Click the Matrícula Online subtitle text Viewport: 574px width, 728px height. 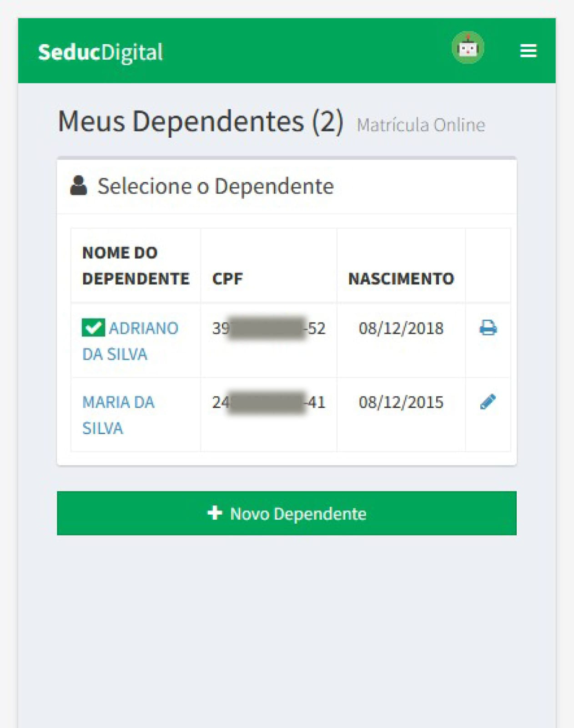coord(421,125)
